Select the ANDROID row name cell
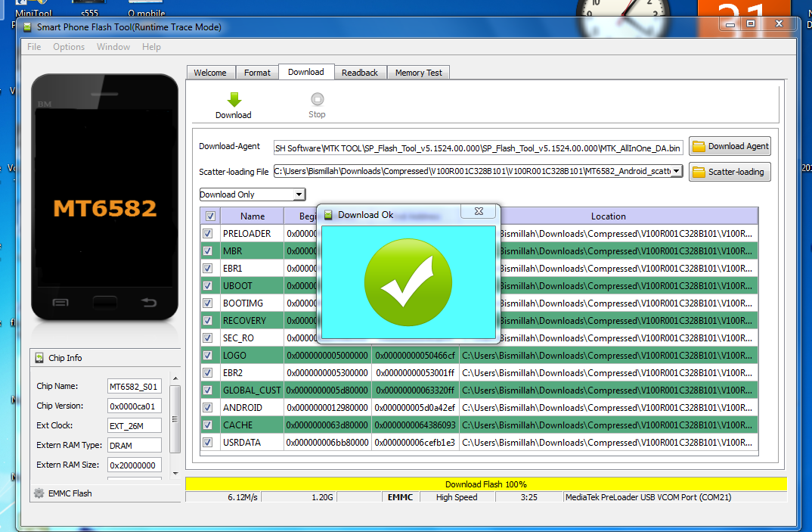The width and height of the screenshot is (812, 532). coord(252,408)
